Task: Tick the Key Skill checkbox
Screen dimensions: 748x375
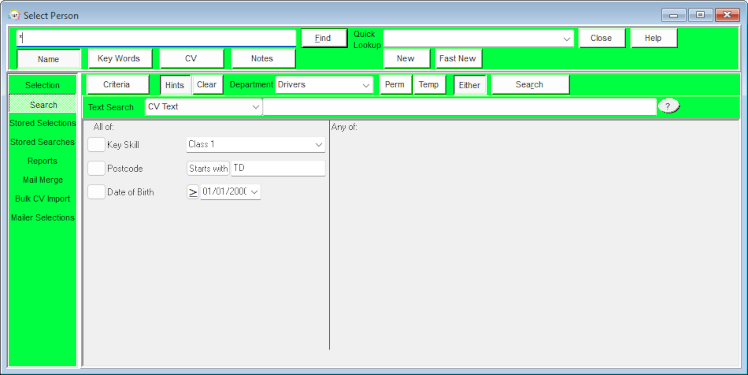Action: pyautogui.click(x=96, y=145)
